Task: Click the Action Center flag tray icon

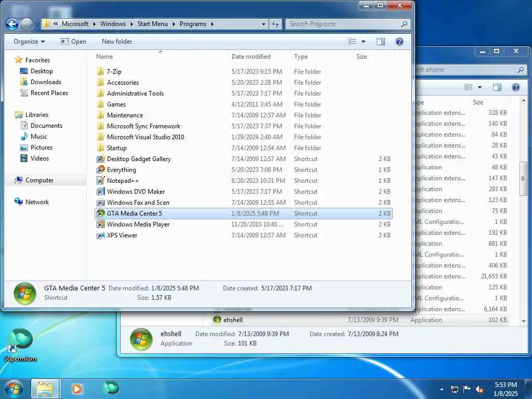Action: point(467,389)
